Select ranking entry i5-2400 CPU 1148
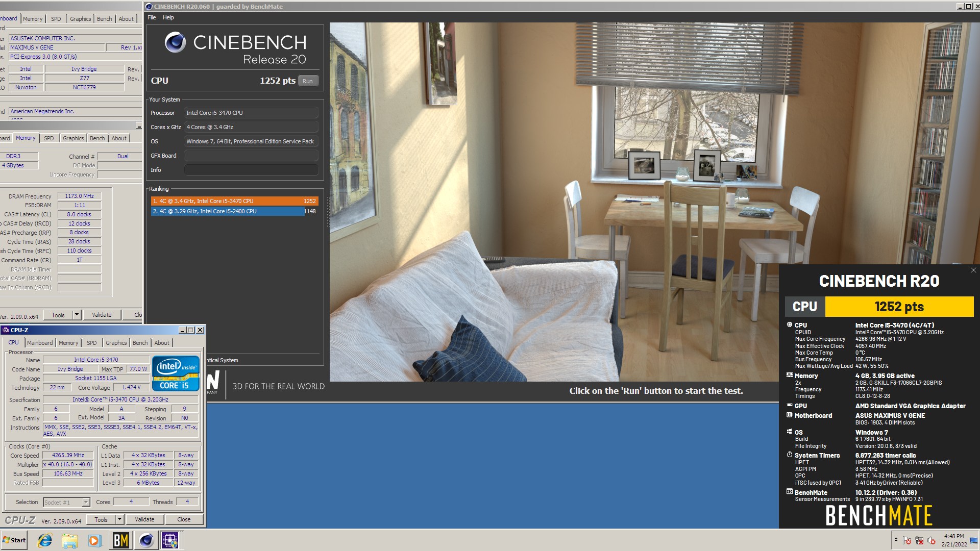The image size is (980, 551). [234, 211]
